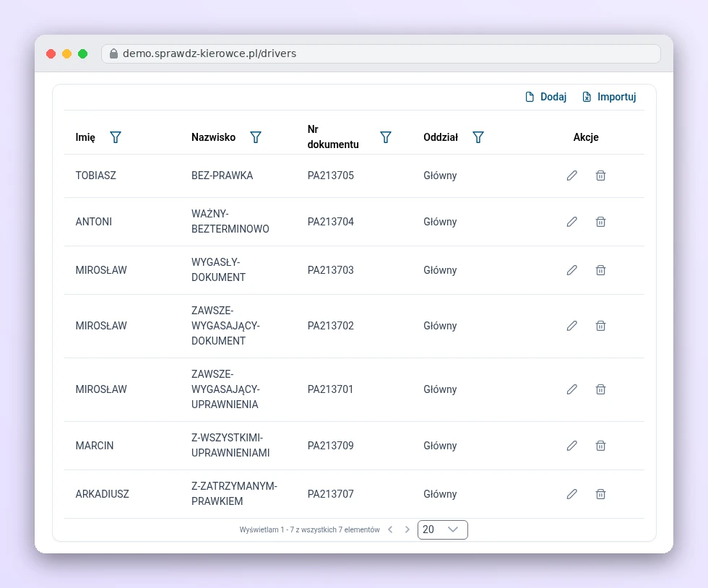Select the ANTONI name cell
The image size is (708, 588).
[93, 222]
